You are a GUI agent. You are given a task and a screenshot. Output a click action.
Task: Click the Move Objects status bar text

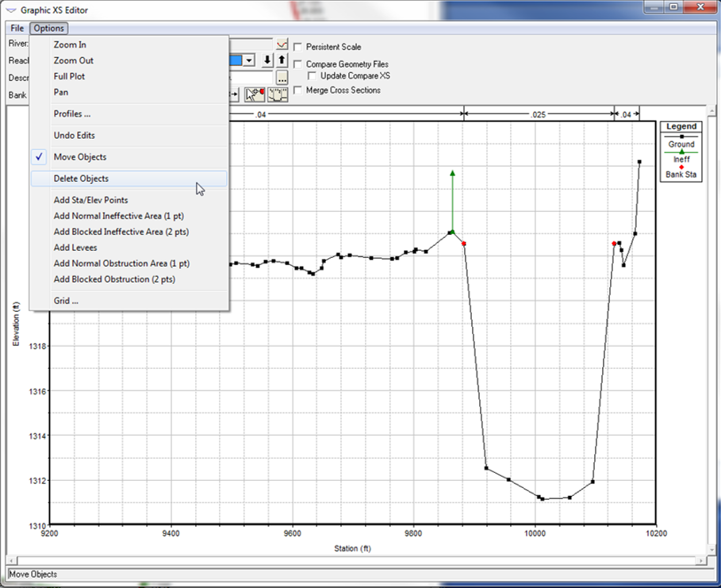pyautogui.click(x=33, y=575)
